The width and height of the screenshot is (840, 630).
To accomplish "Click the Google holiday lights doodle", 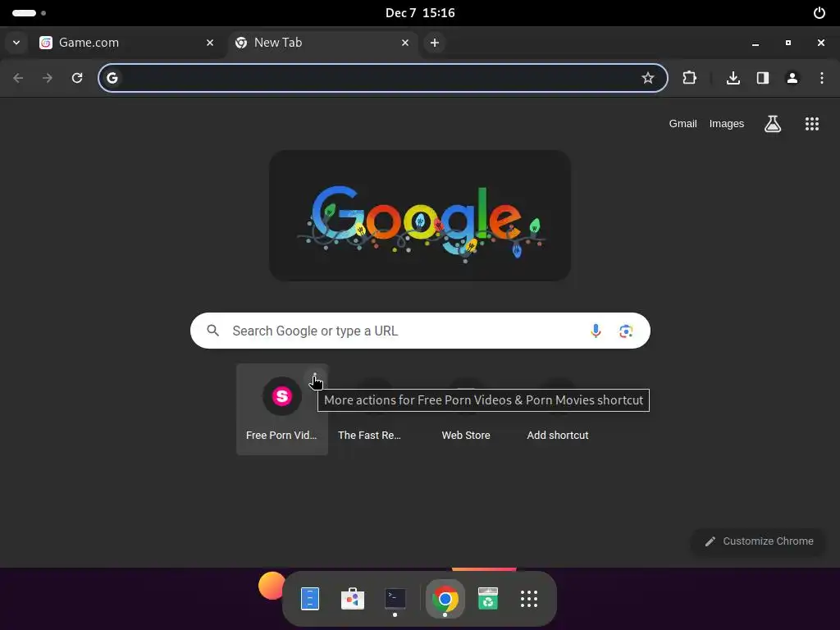I will pyautogui.click(x=419, y=216).
